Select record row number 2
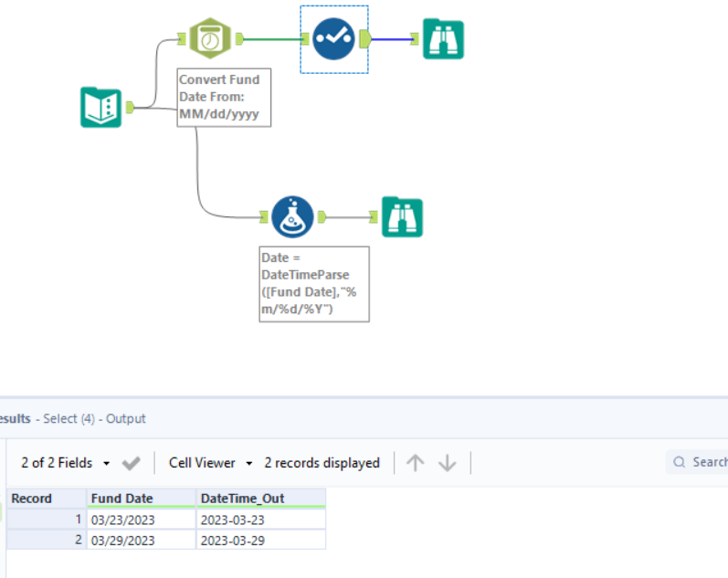Viewport: 728px width, 578px height. [x=47, y=540]
